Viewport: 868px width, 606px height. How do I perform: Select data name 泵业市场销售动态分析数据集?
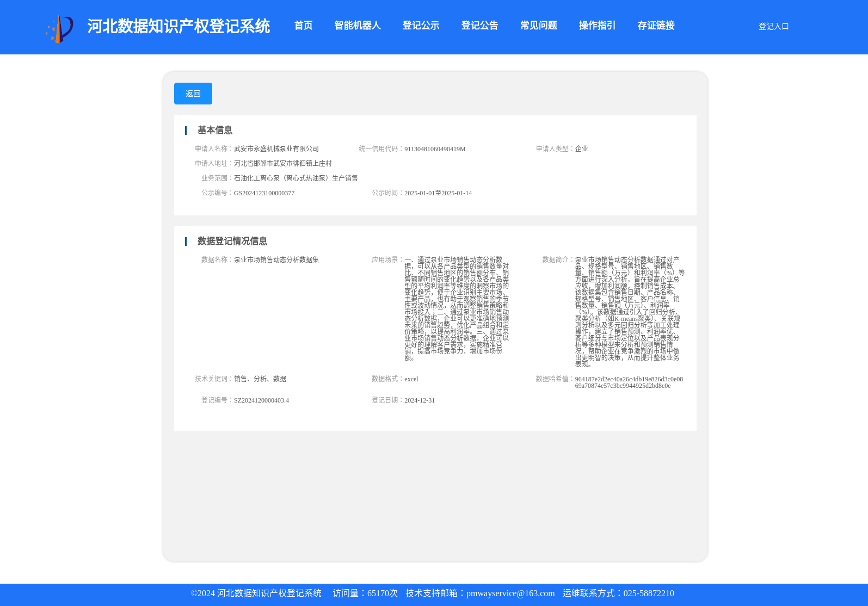pyautogui.click(x=276, y=259)
